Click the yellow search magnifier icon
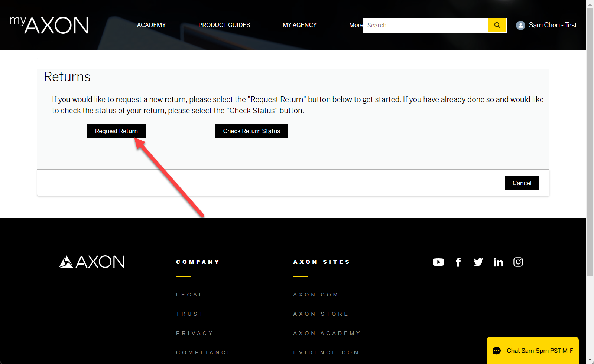 click(x=497, y=25)
